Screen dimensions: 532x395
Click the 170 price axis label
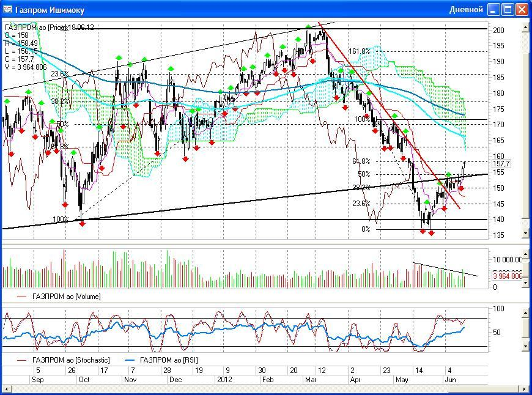[498, 125]
